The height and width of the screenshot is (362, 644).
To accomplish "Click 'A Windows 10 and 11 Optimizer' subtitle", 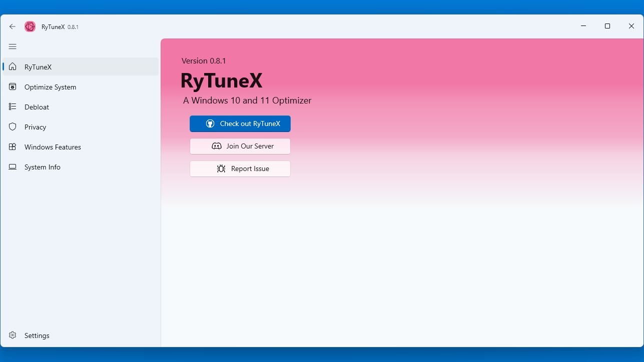I will tap(247, 100).
